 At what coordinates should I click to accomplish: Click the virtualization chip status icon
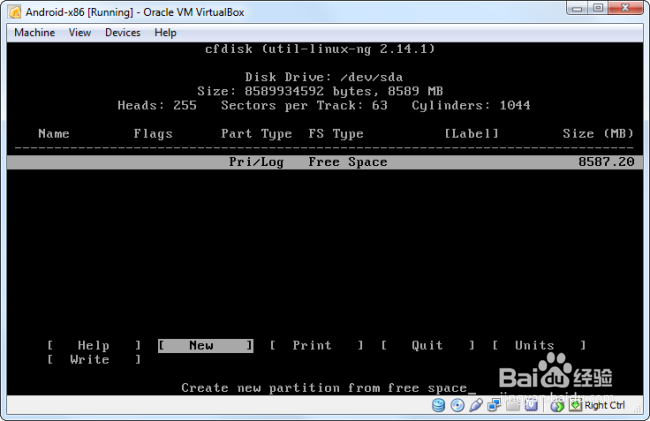coord(531,405)
